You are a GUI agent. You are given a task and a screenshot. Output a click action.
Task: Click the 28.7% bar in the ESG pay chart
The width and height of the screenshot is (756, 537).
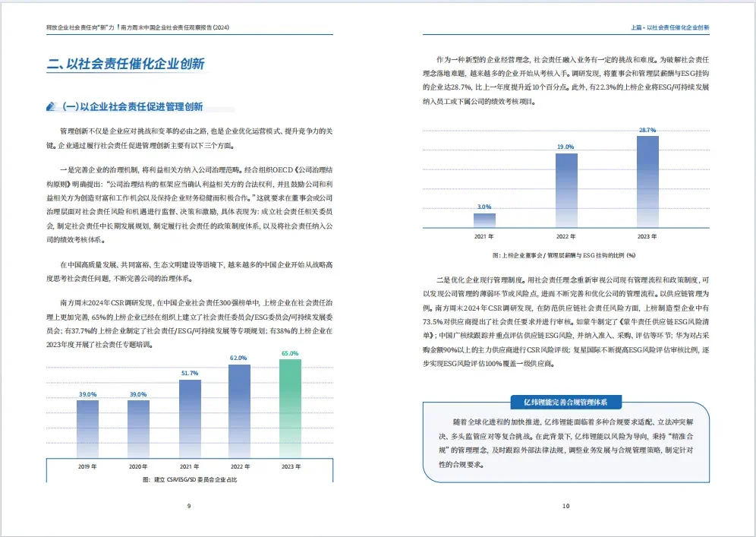click(647, 182)
